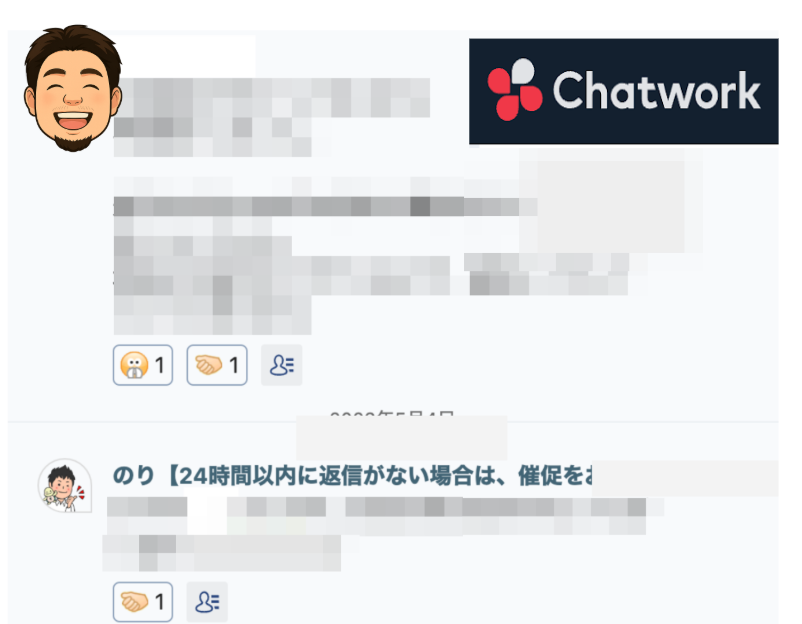The height and width of the screenshot is (624, 802).
Task: Click the Chatwork red flower logo mark
Action: click(515, 90)
